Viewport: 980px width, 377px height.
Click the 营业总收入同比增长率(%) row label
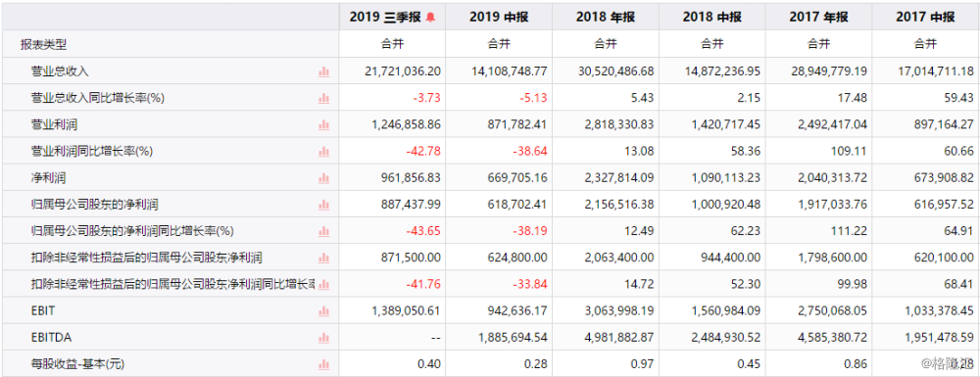[x=98, y=98]
